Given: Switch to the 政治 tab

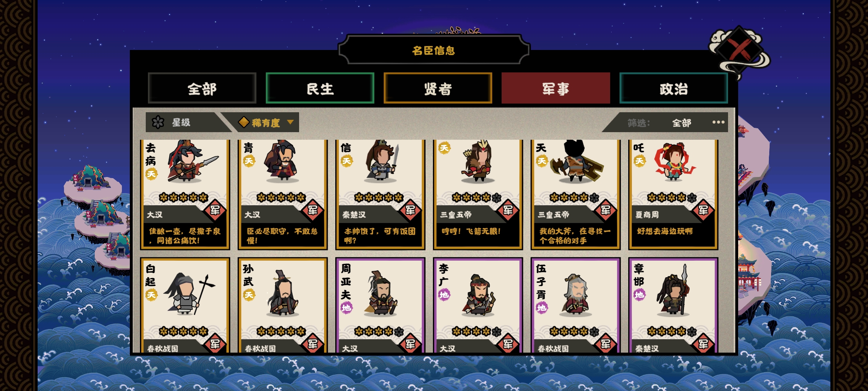Looking at the screenshot, I should tap(673, 88).
